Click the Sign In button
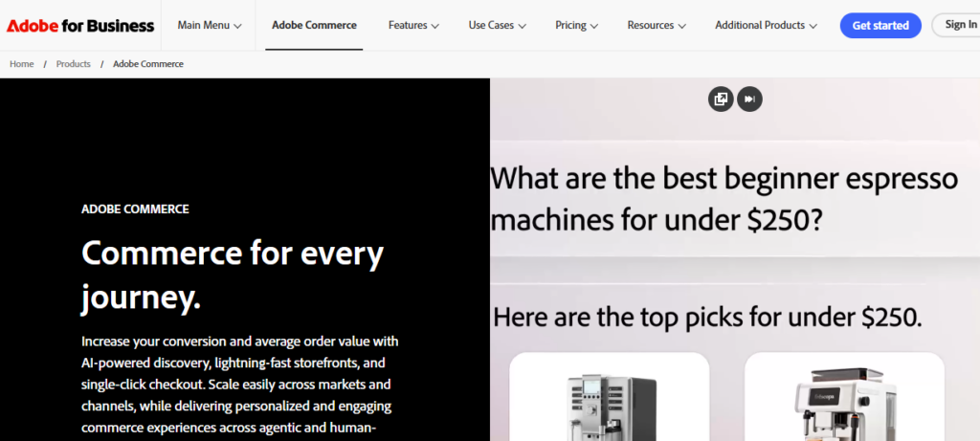Viewport: 980px width, 441px height. [957, 25]
